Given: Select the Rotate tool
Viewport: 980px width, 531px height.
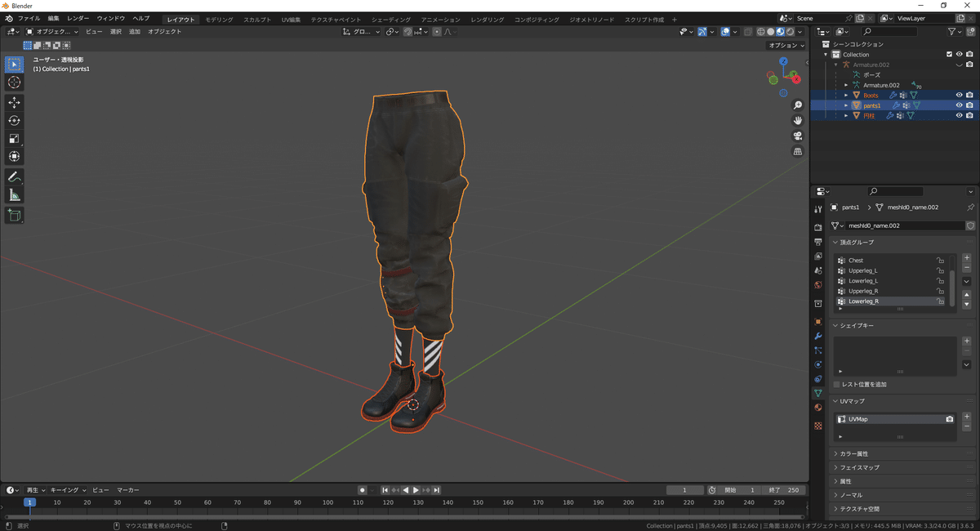Looking at the screenshot, I should tap(15, 121).
